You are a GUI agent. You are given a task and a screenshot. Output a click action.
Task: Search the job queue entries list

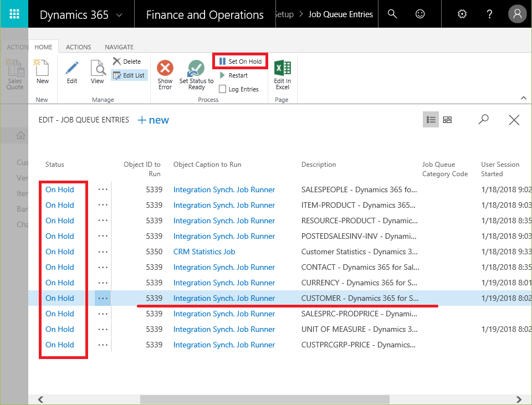483,120
